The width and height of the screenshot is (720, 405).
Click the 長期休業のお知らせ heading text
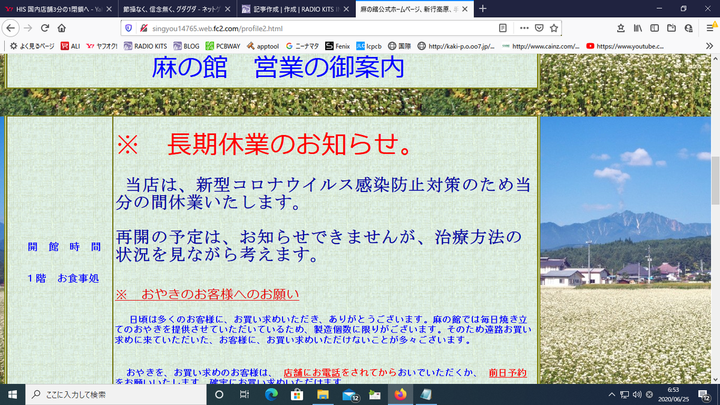[289, 144]
